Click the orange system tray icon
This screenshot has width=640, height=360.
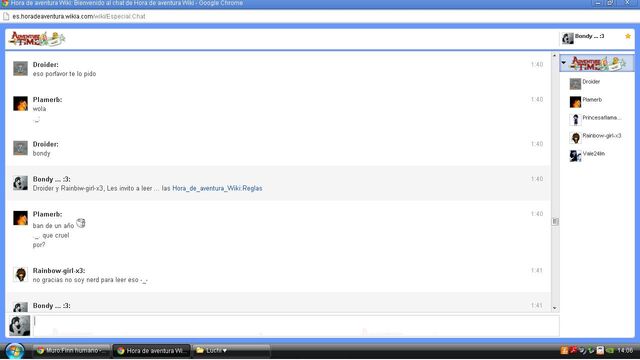pyautogui.click(x=564, y=350)
